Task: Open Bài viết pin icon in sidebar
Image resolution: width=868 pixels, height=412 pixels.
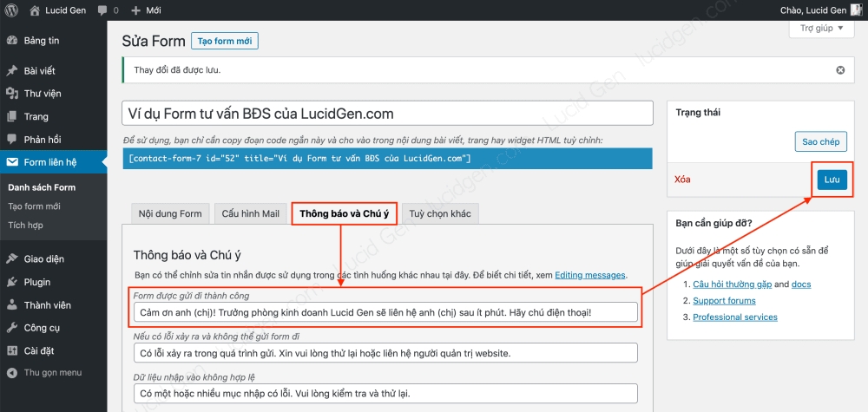Action: [x=11, y=71]
